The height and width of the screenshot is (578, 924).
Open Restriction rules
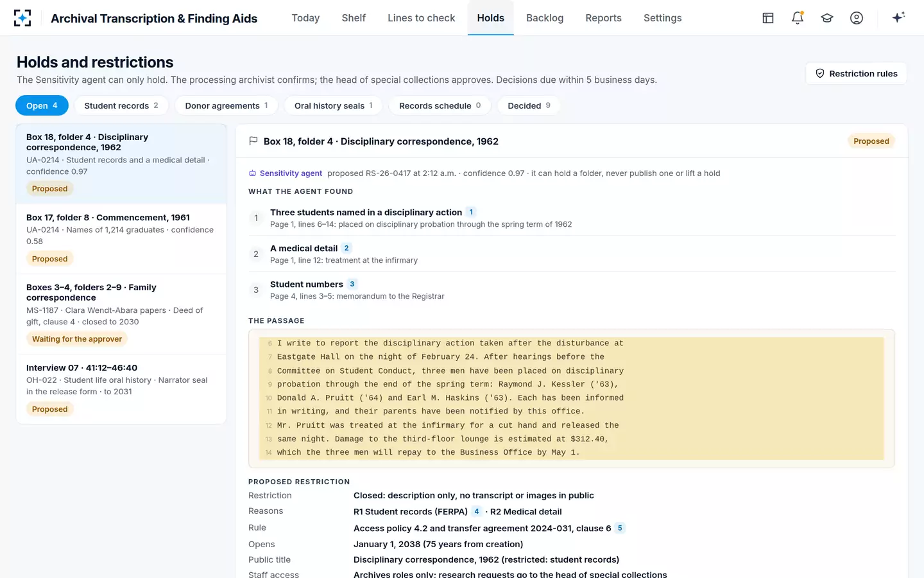tap(856, 73)
